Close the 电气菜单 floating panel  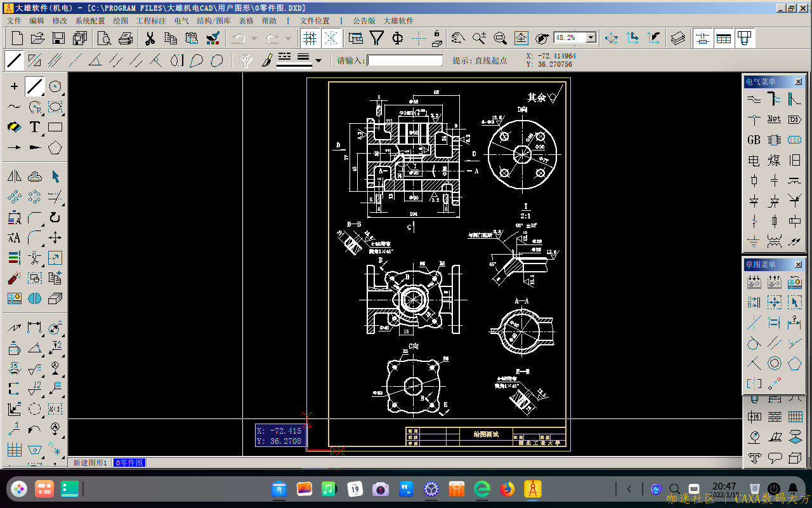[x=798, y=82]
